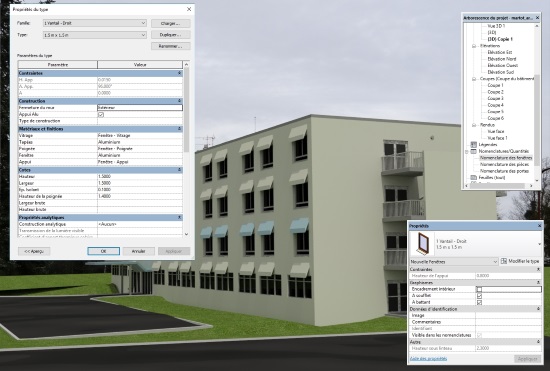The image size is (550, 371).
Task: Toggle Encadrement intérieur checkbox
Action: click(479, 289)
